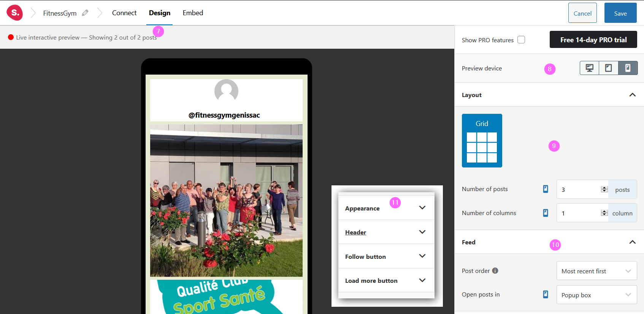Click the Save button
Screen dimensions: 644x314
pyautogui.click(x=620, y=13)
